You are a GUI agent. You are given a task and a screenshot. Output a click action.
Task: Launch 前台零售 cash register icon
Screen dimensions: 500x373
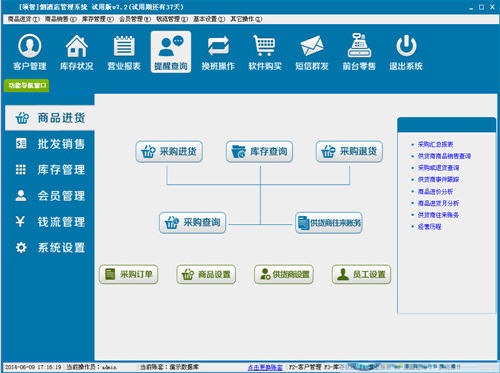click(x=359, y=52)
